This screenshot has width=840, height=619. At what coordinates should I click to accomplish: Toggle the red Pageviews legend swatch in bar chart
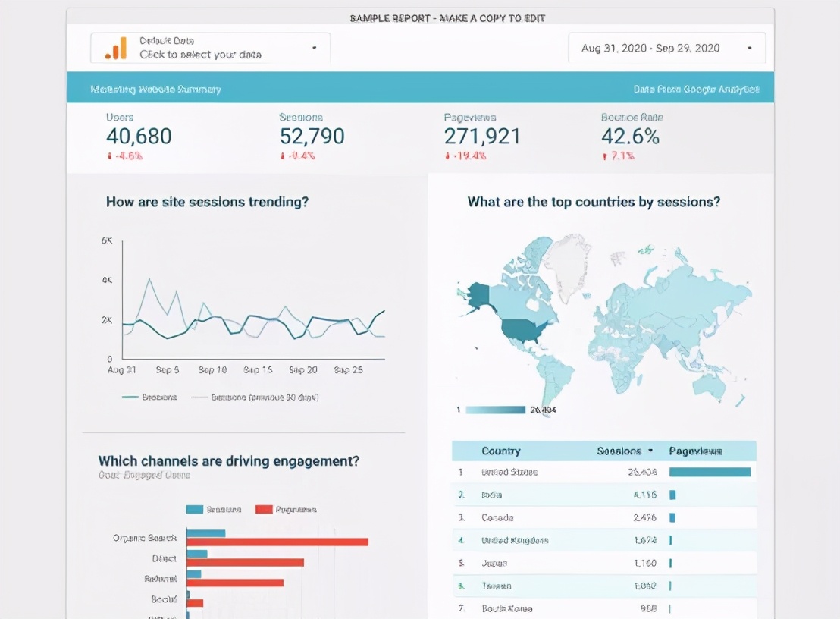[264, 509]
